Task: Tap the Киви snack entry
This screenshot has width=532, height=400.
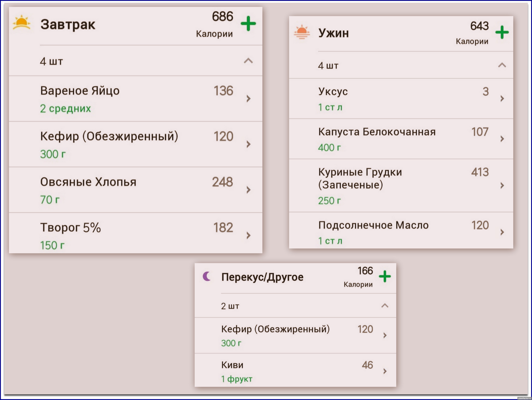Action: pyautogui.click(x=232, y=365)
